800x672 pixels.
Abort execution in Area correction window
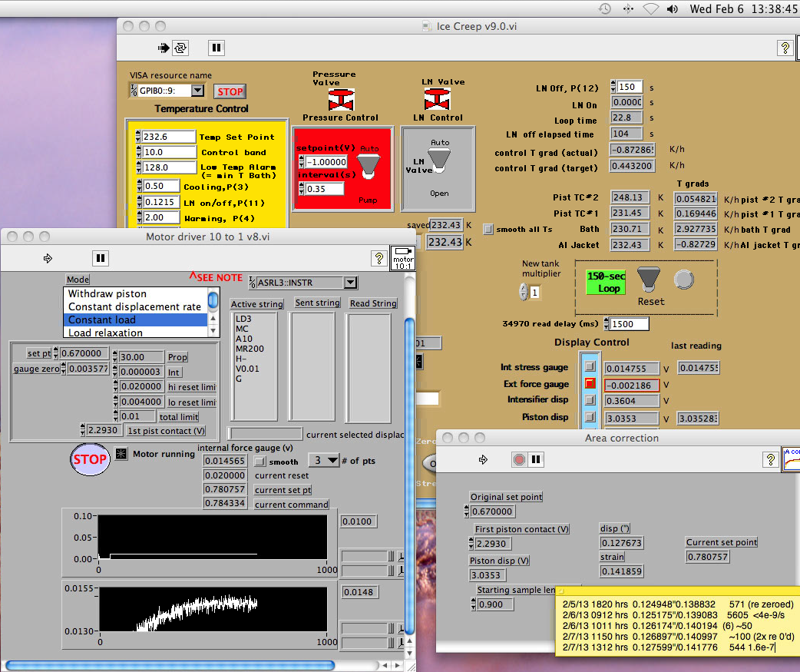point(519,459)
